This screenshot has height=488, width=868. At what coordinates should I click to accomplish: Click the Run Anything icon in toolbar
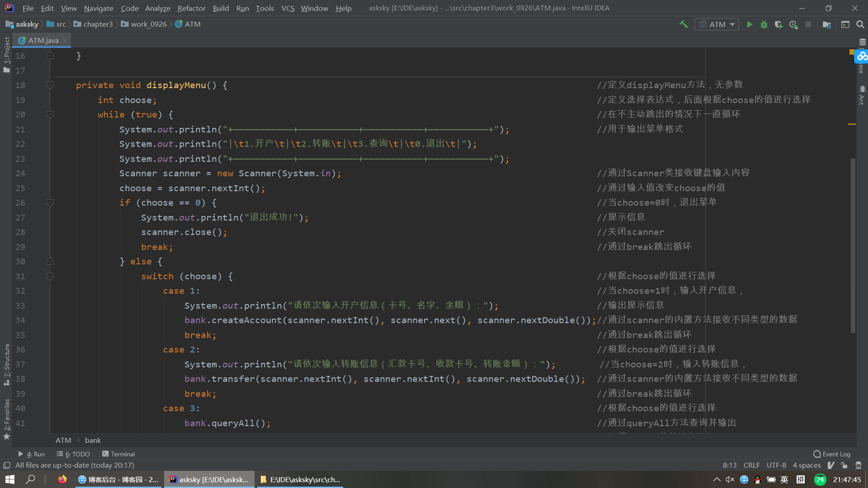tap(845, 24)
